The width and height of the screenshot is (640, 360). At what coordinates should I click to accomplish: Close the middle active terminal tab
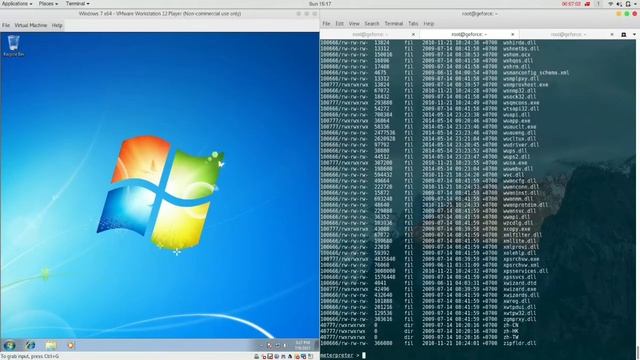[513, 35]
